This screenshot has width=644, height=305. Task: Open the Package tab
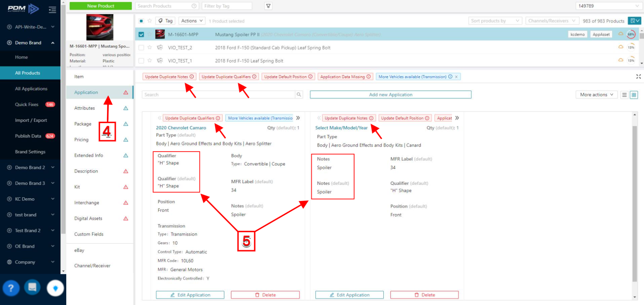click(x=100, y=124)
